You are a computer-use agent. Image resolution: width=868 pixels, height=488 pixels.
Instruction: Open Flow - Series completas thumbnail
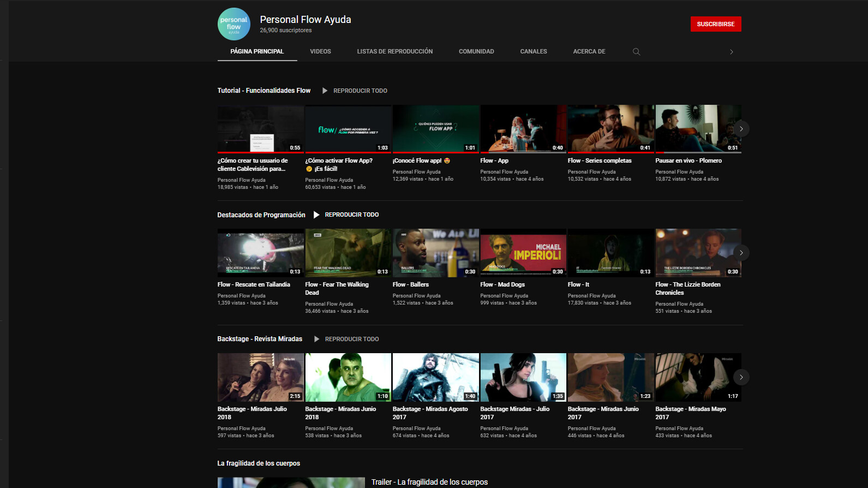tap(611, 129)
